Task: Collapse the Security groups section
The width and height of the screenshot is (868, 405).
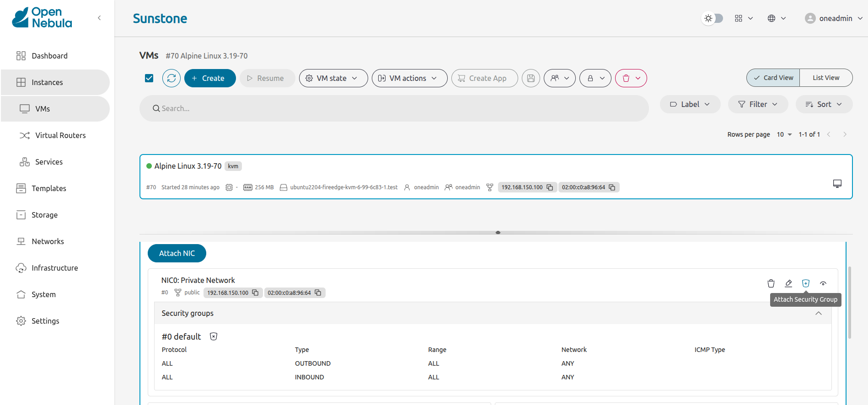Action: (818, 313)
